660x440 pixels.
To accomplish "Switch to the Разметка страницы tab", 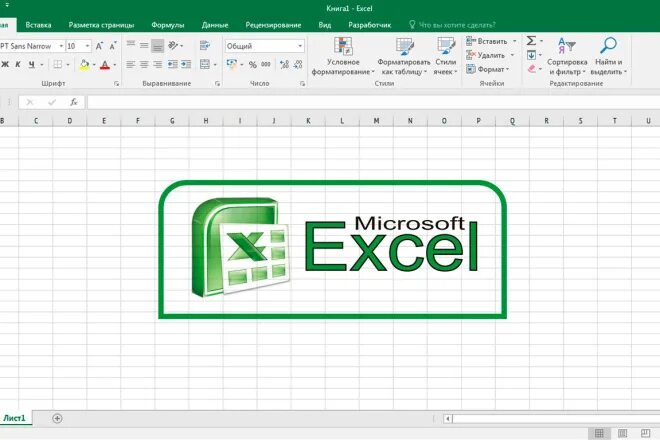I will [x=101, y=25].
